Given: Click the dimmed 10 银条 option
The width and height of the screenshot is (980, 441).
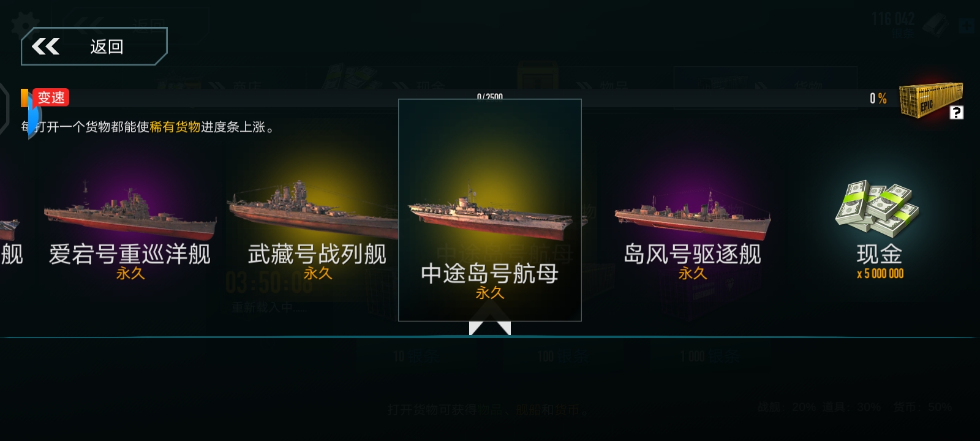Looking at the screenshot, I should tap(415, 356).
